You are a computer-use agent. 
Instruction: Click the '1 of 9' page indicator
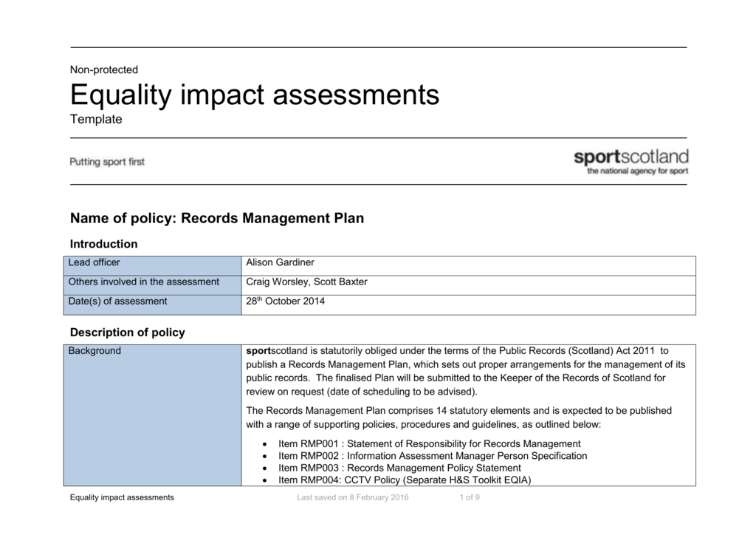[x=470, y=497]
